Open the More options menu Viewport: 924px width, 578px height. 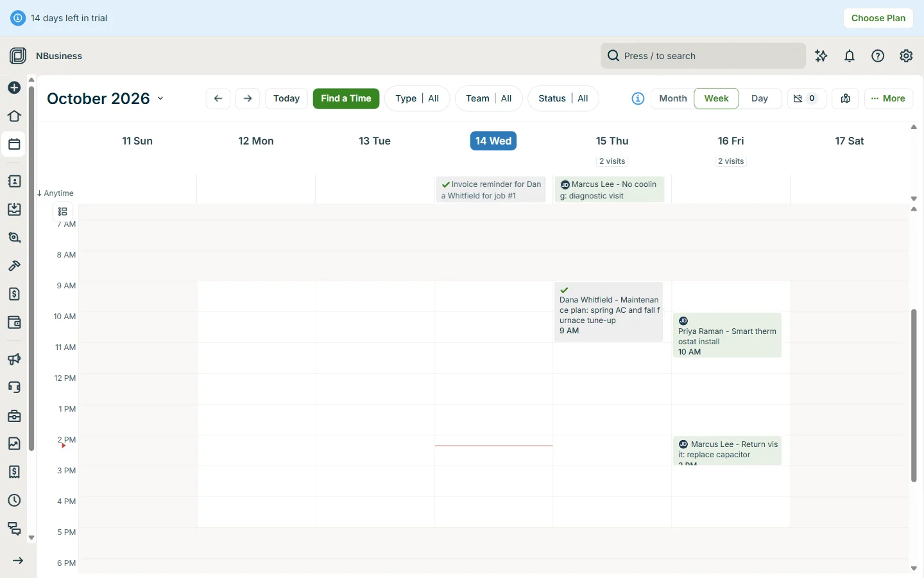889,98
